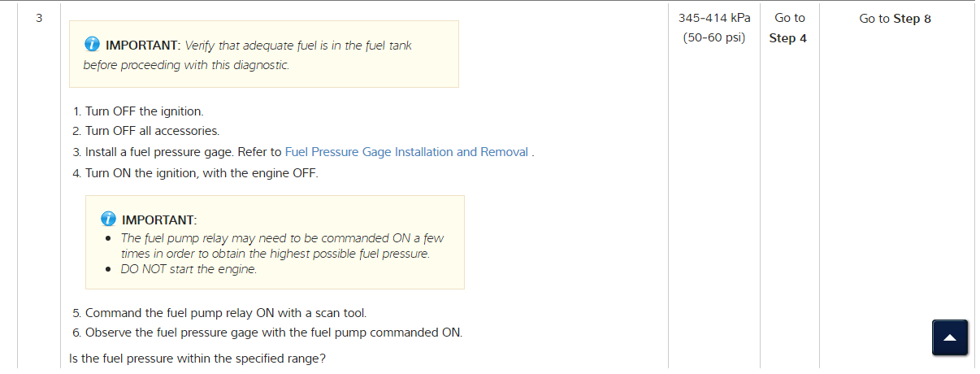Click the scroll-to-top arrow button
The width and height of the screenshot is (980, 374).
950,337
